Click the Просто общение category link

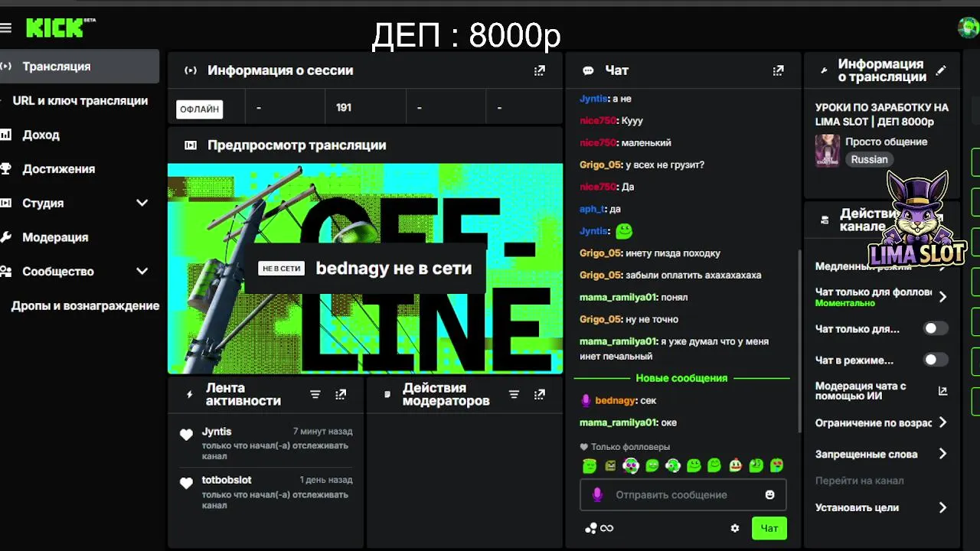tap(886, 142)
